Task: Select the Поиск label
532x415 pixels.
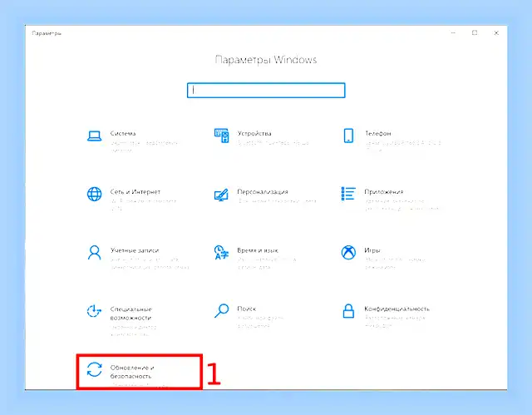Action: [x=247, y=309]
